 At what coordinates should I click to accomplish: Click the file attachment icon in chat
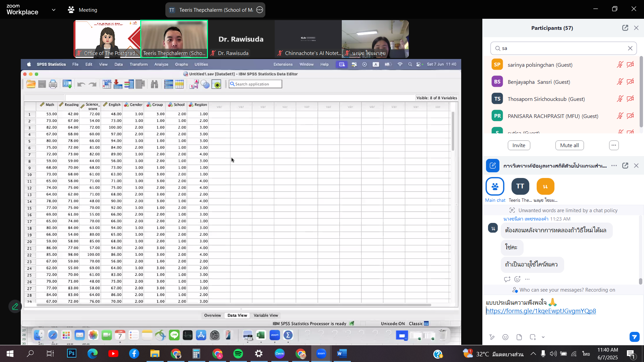pyautogui.click(x=519, y=337)
